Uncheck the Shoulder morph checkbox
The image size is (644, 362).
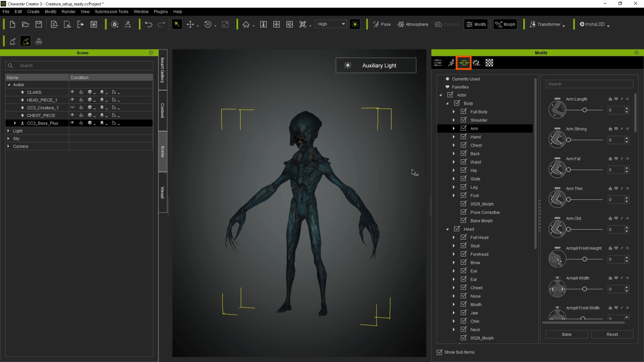(x=464, y=120)
